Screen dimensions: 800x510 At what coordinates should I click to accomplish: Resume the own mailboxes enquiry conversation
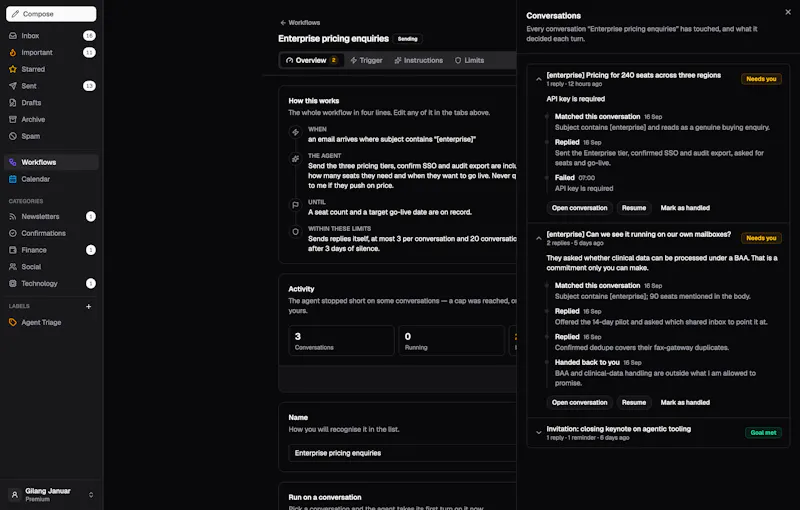click(634, 402)
